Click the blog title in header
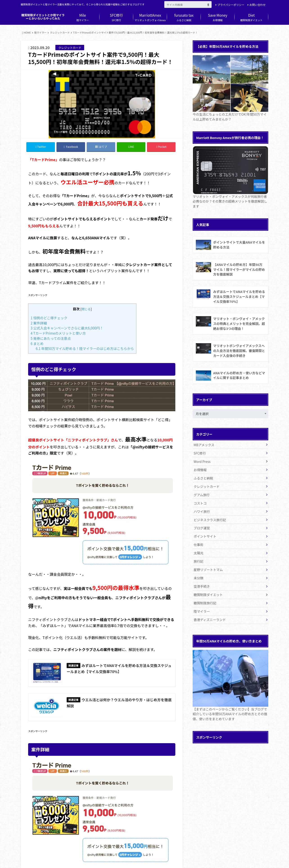Image resolution: width=289 pixels, height=868 pixels. click(43, 17)
